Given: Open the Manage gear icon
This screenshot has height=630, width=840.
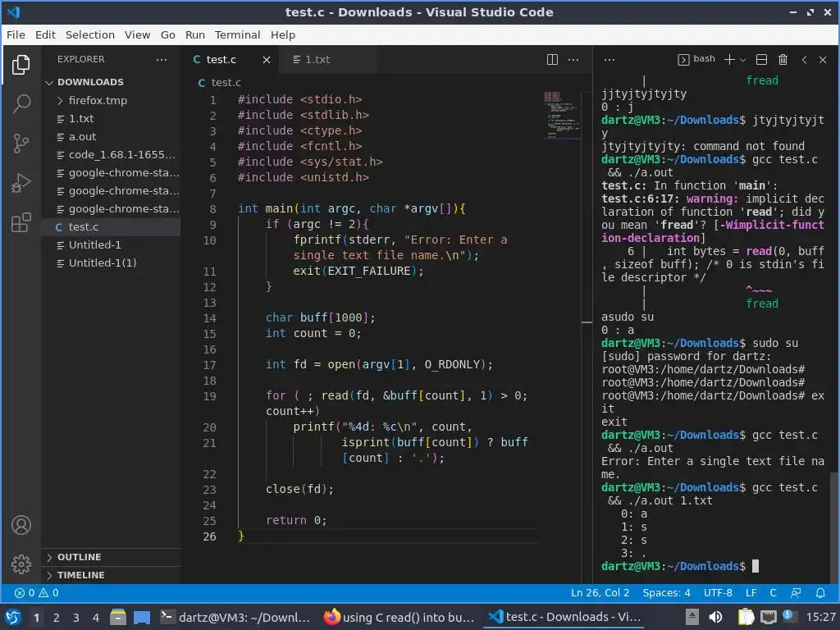Looking at the screenshot, I should point(21,564).
